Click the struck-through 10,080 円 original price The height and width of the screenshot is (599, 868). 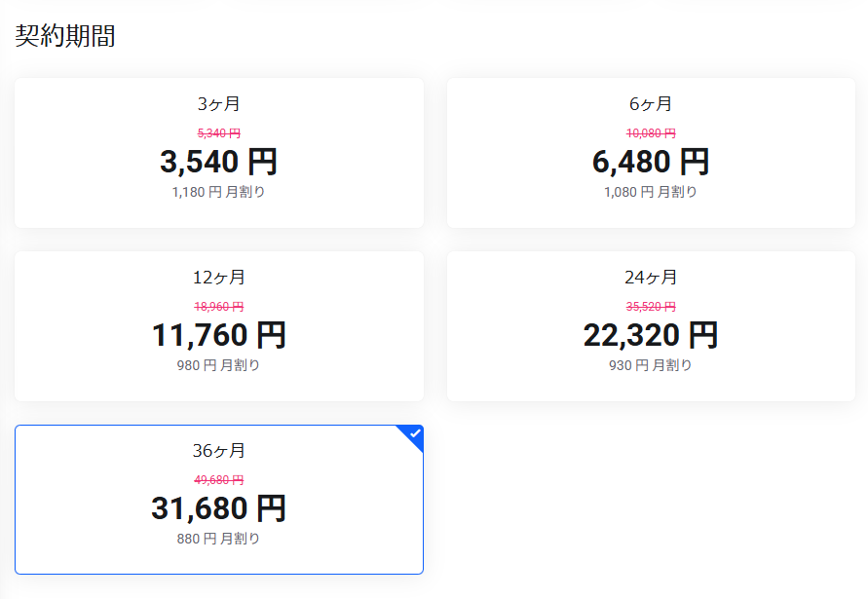click(650, 133)
